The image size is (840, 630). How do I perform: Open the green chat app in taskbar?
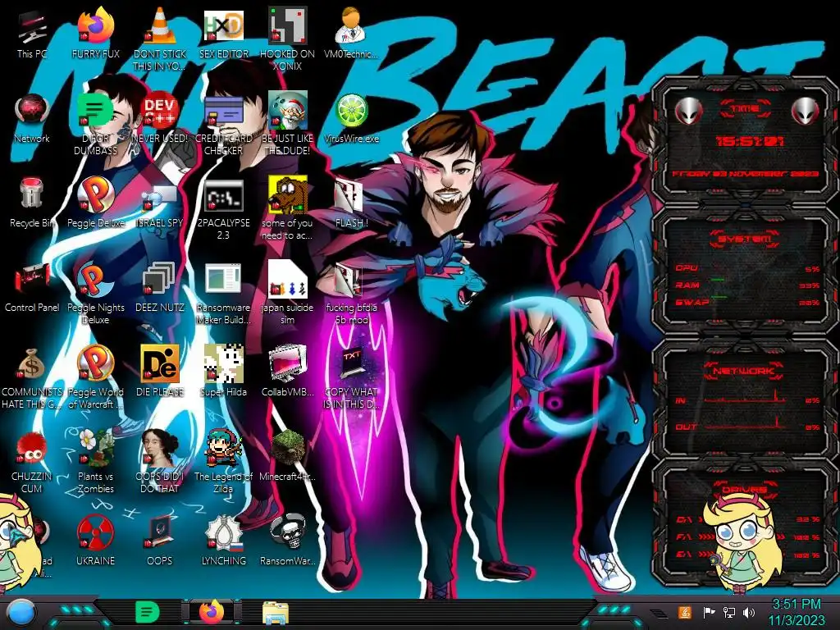[x=147, y=612]
